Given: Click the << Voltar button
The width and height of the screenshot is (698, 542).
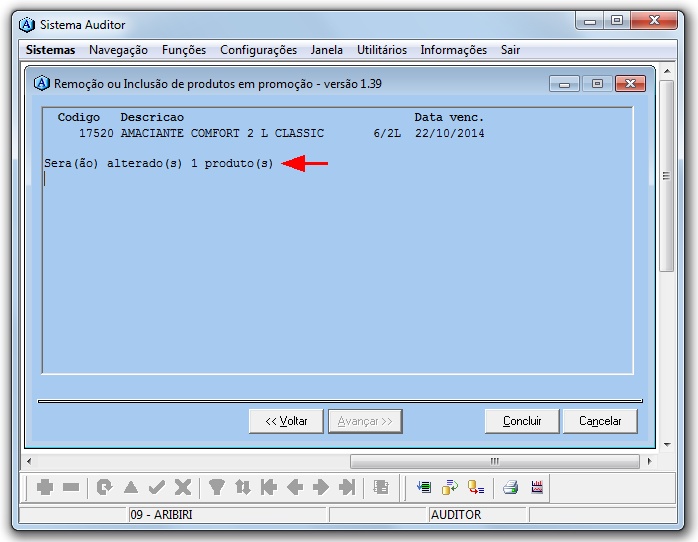Looking at the screenshot, I should 286,421.
